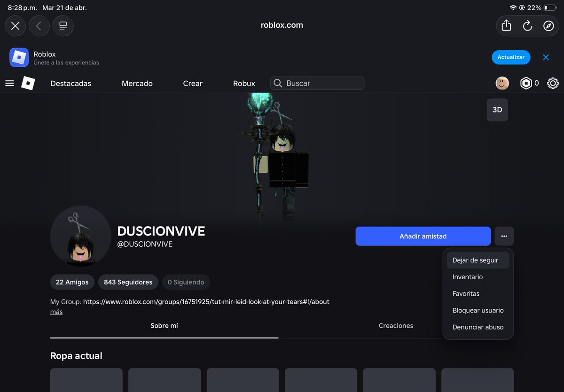Click the Ropa actual heading
The width and height of the screenshot is (564, 392).
click(x=76, y=356)
